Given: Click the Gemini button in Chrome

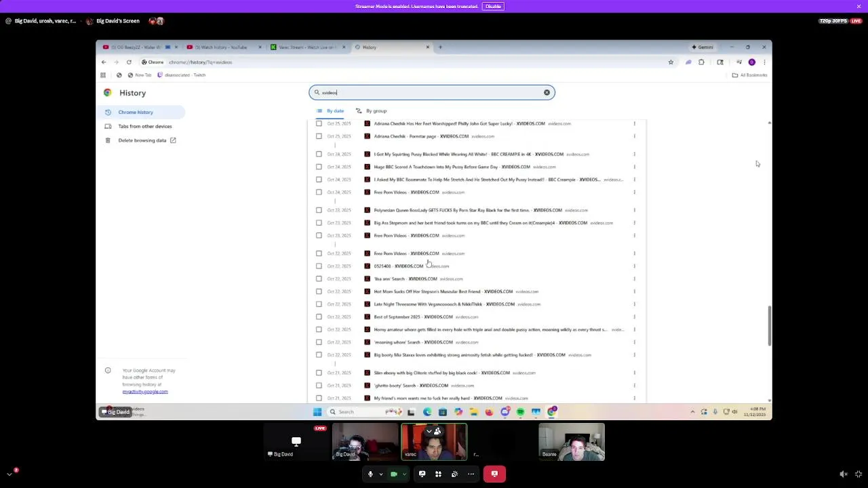Looking at the screenshot, I should [703, 47].
